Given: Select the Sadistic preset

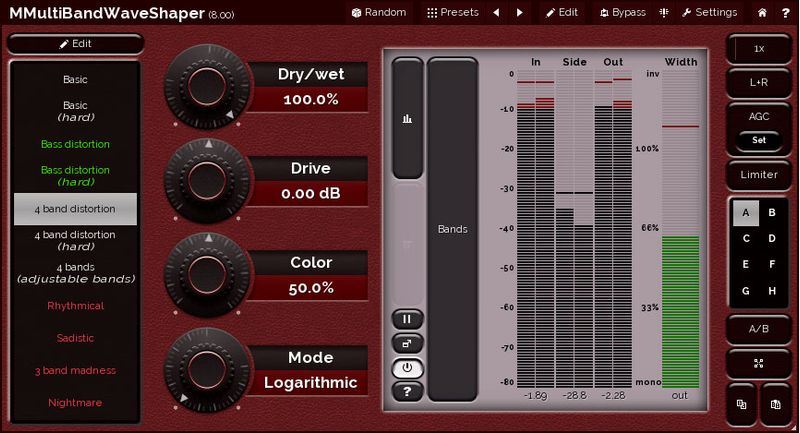Looking at the screenshot, I should pyautogui.click(x=76, y=338).
